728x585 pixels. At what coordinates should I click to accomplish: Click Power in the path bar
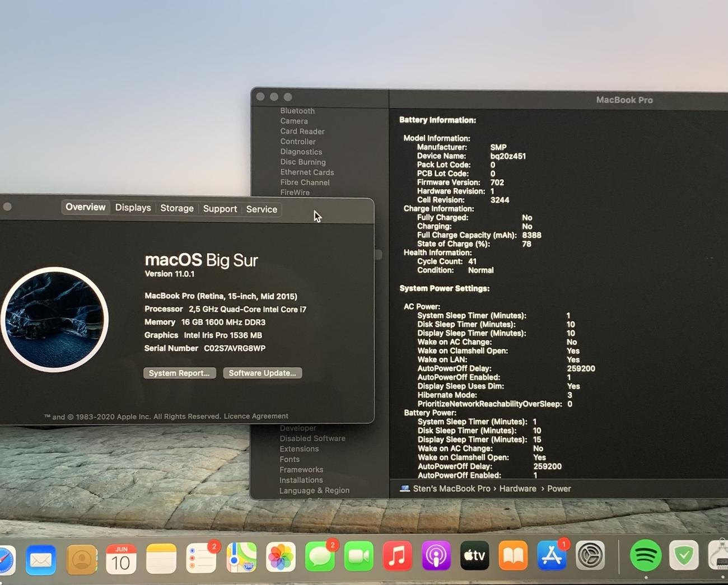[x=559, y=489]
